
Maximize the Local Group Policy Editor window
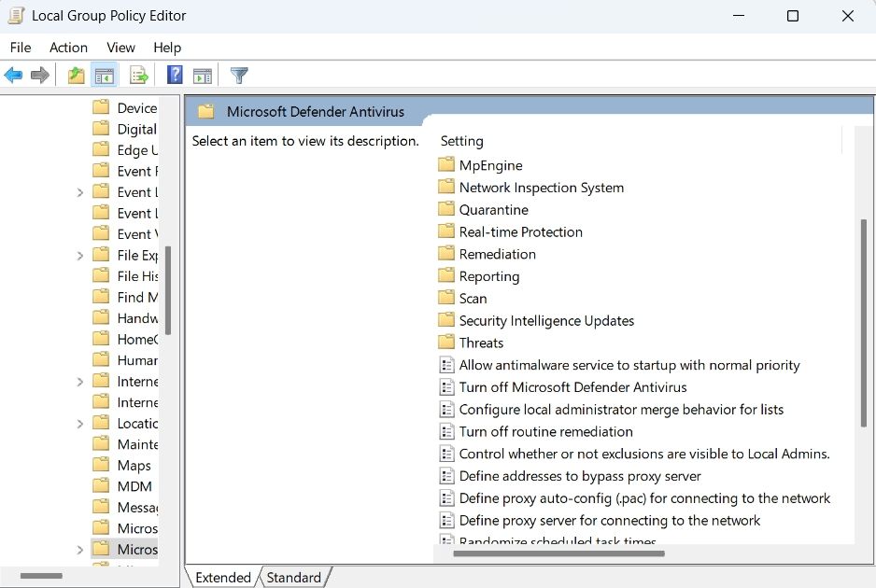pos(792,16)
